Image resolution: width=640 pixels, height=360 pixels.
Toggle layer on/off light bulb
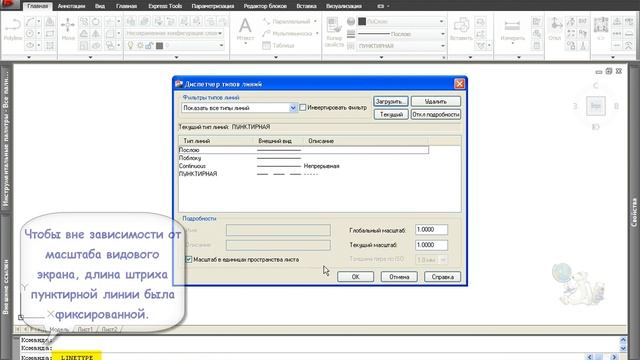130,45
